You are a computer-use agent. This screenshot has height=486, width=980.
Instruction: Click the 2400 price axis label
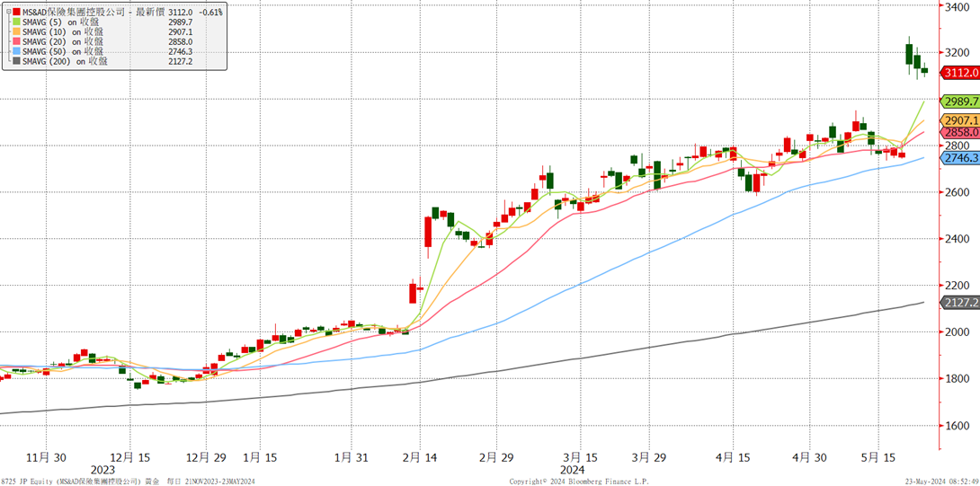(x=958, y=239)
